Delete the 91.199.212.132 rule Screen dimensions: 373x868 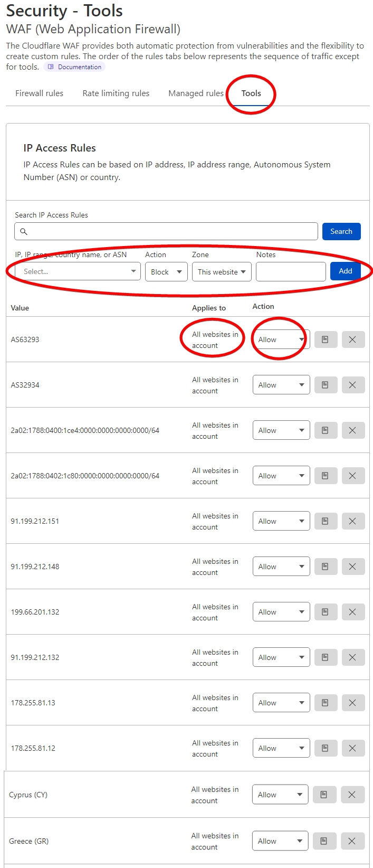click(353, 657)
